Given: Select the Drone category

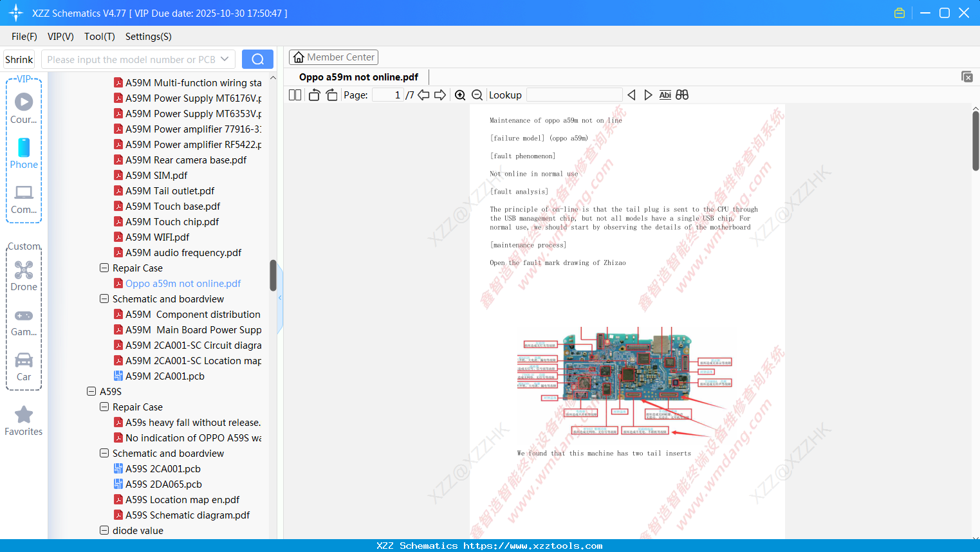Looking at the screenshot, I should point(24,276).
